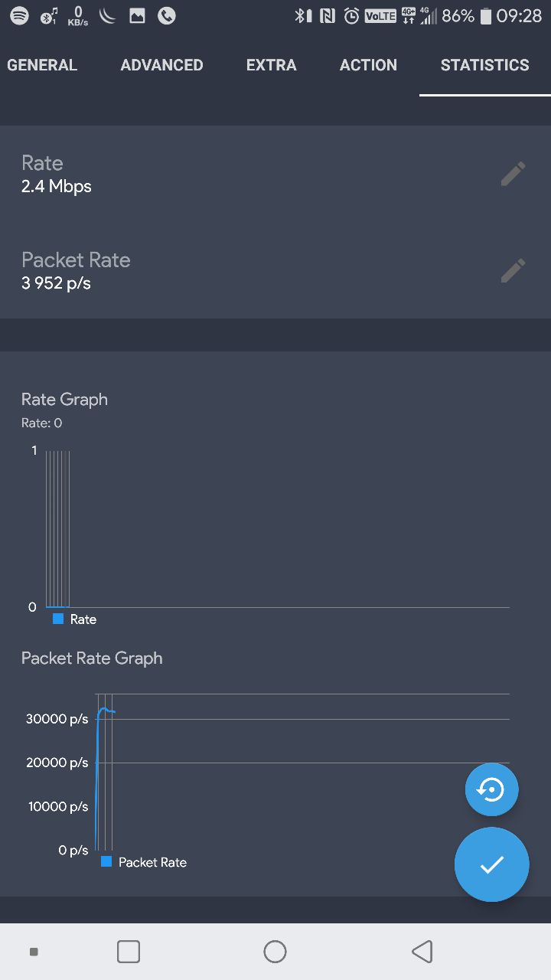Tap the Rate 2.4 Mbps entry
Viewport: 551px width, 980px height.
pyautogui.click(x=57, y=175)
